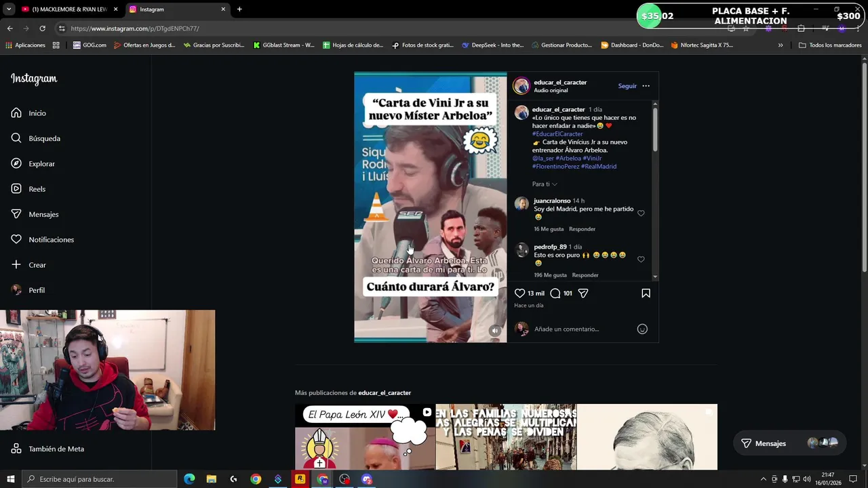The height and width of the screenshot is (488, 868).
Task: Open the Aplicaciones bookmark shortcut
Action: 25,45
